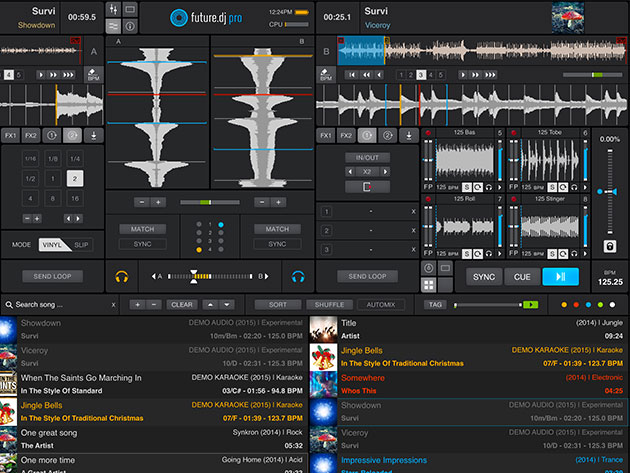Click the orange color tag dot
This screenshot has width=630, height=473.
(564, 305)
